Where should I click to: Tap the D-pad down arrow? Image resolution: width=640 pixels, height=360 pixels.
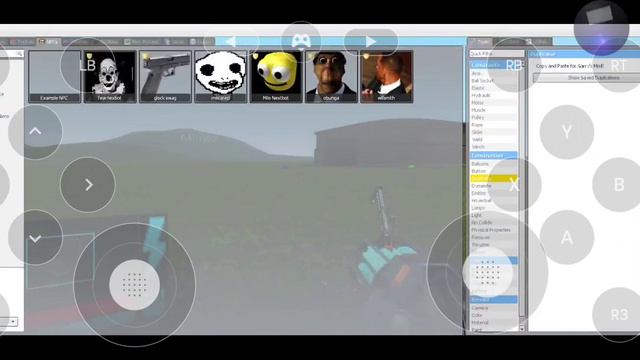(x=35, y=238)
